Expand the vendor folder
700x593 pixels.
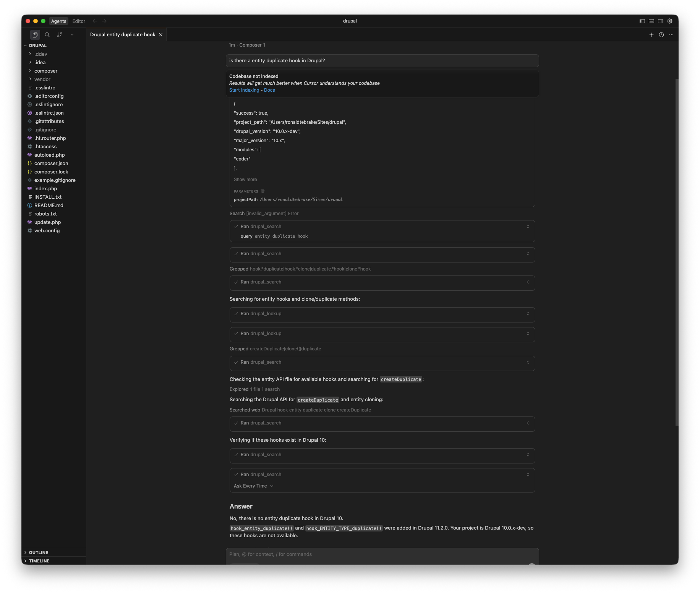coord(42,79)
